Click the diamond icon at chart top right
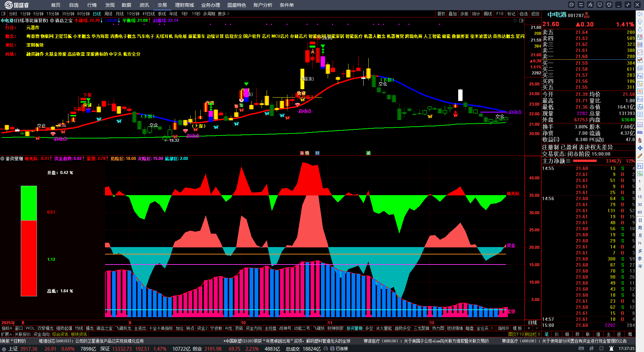Image resolution: width=644 pixels, height=352 pixels. pyautogui.click(x=515, y=20)
